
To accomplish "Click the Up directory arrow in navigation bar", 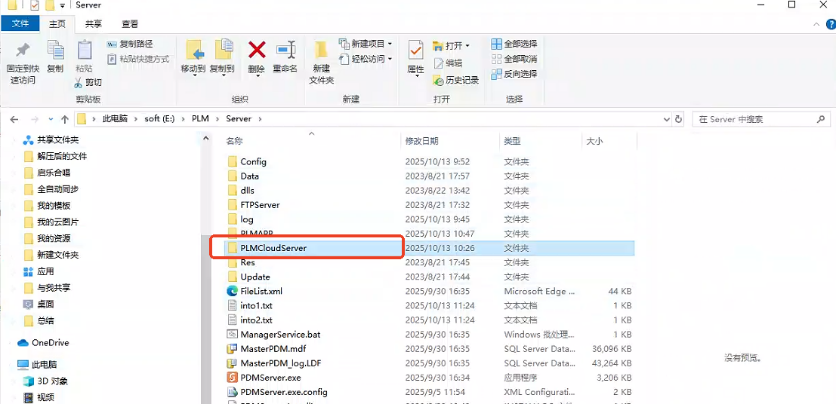I will point(64,119).
